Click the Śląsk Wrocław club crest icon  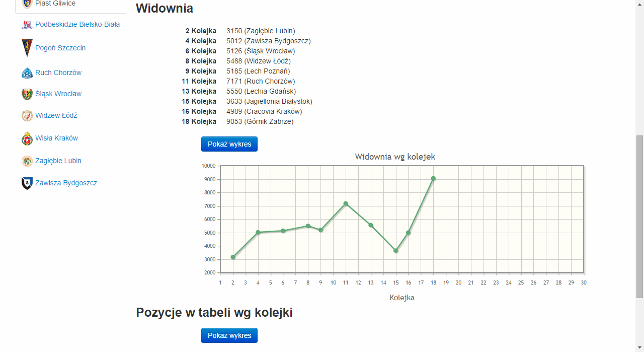[x=27, y=94]
